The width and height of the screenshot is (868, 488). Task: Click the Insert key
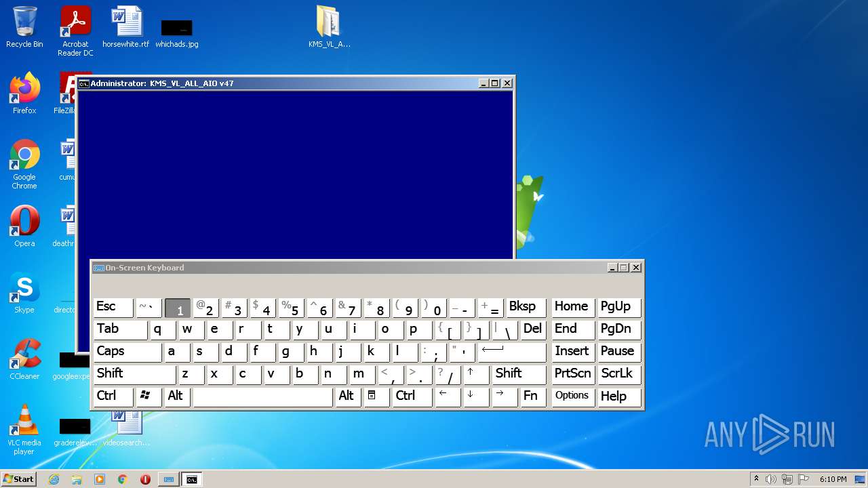[573, 352]
